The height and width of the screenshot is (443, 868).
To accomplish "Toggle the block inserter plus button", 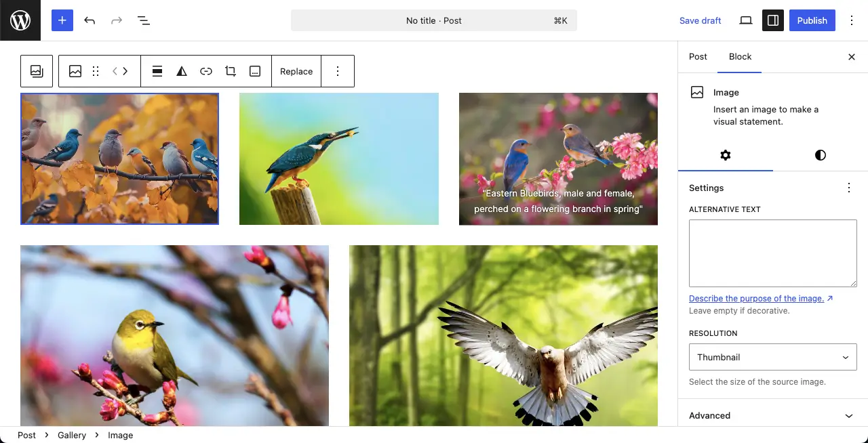I will coord(62,20).
